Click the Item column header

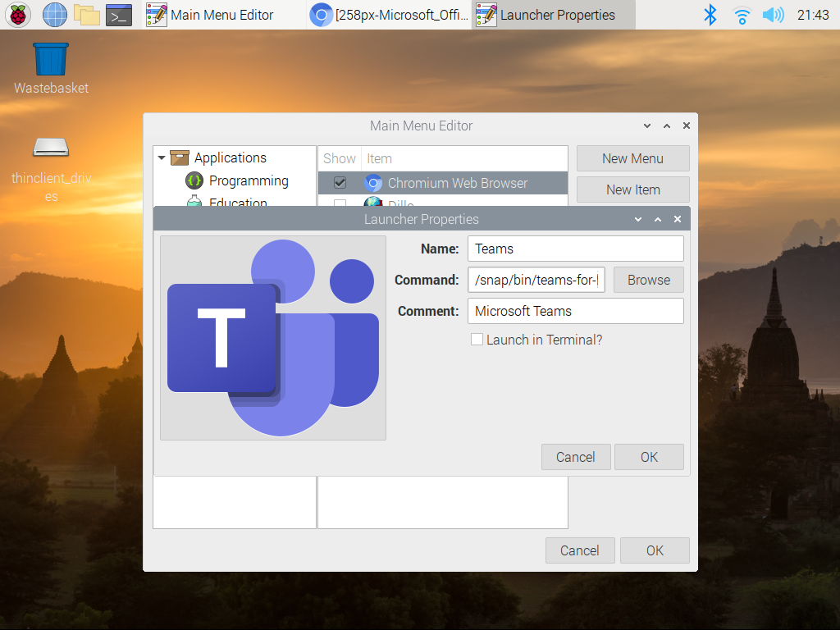[464, 158]
